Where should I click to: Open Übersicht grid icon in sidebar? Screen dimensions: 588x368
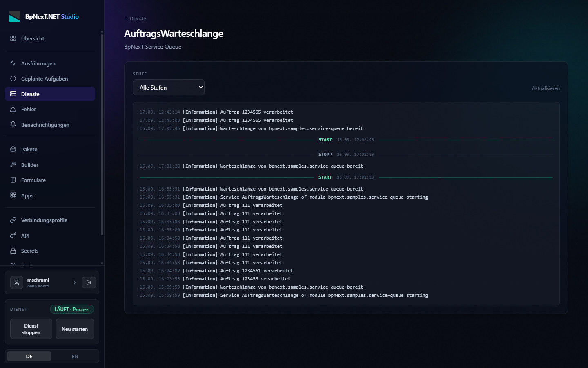(x=13, y=38)
